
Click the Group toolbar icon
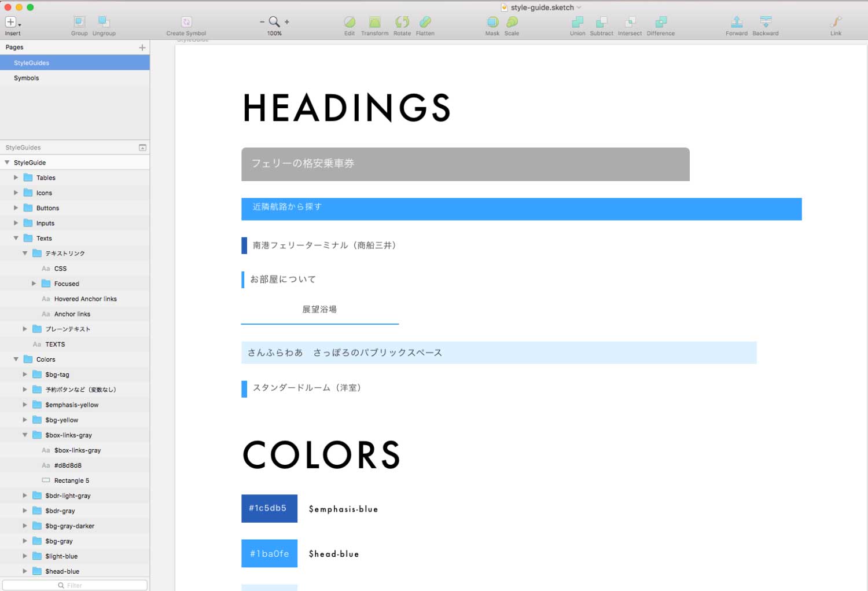click(x=79, y=22)
